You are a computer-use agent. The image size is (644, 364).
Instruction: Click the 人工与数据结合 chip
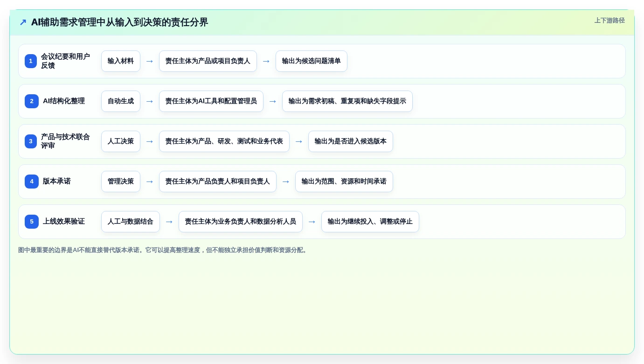131,222
